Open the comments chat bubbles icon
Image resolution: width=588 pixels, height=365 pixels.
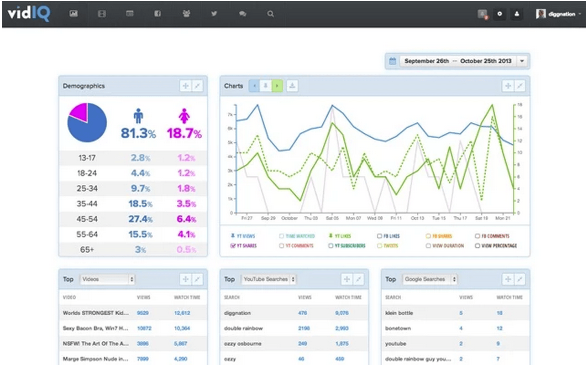pyautogui.click(x=242, y=14)
